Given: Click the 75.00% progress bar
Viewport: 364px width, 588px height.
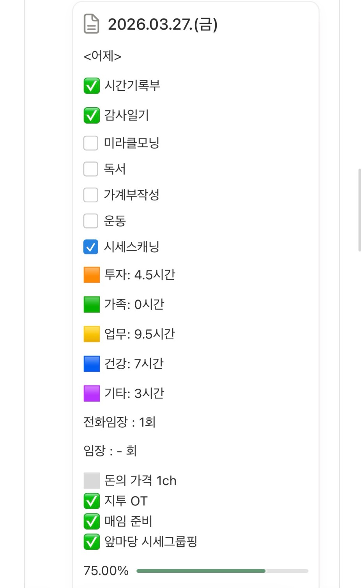Looking at the screenshot, I should (222, 571).
